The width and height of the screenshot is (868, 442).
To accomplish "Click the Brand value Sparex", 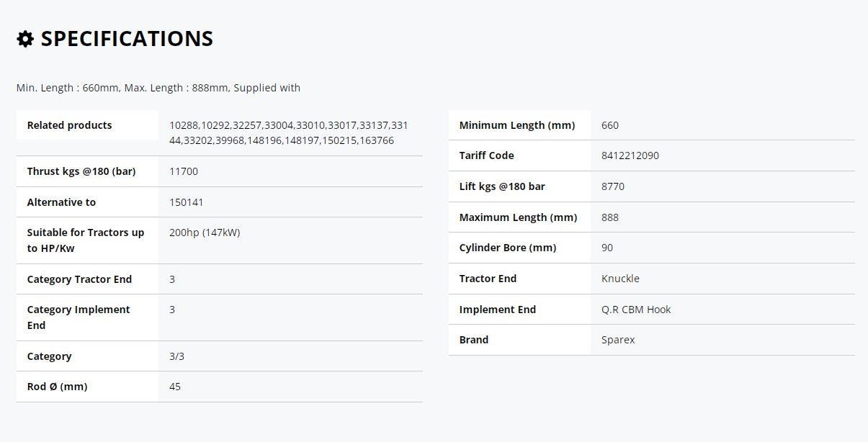I will pyautogui.click(x=618, y=340).
